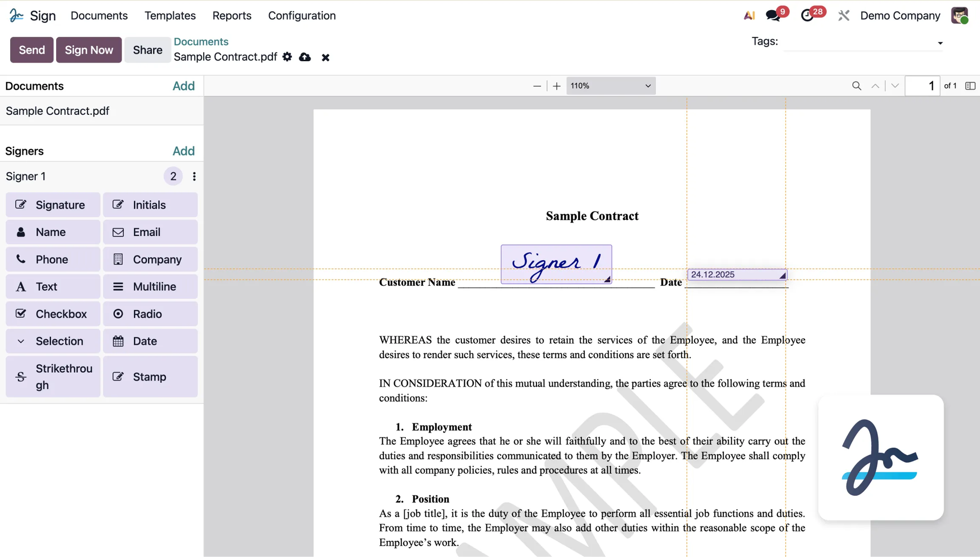Open the Configuration menu
Image resolution: width=980 pixels, height=557 pixels.
click(x=302, y=16)
